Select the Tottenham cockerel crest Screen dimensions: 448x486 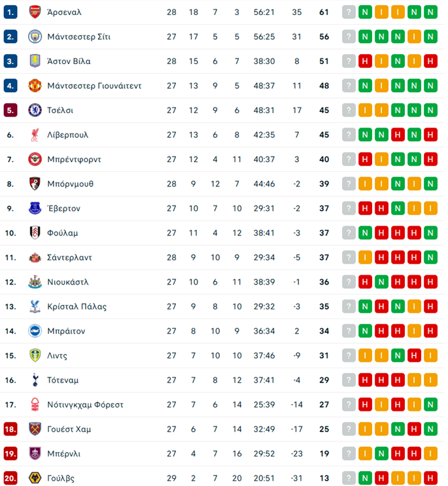coord(35,380)
